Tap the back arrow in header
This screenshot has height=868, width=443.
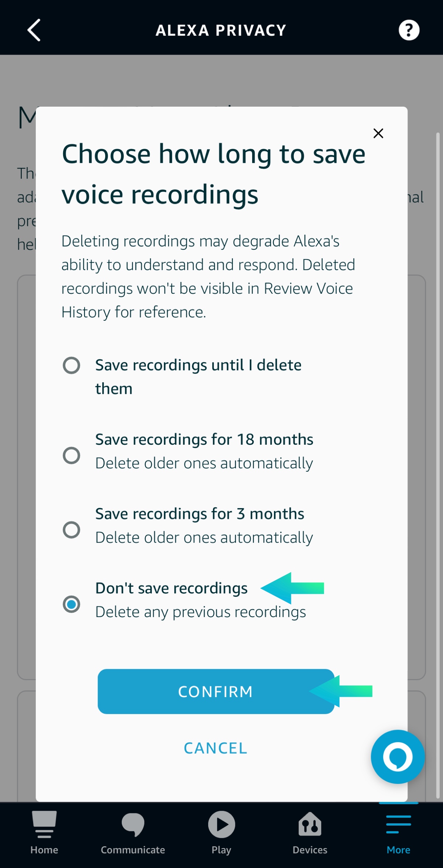click(x=34, y=30)
